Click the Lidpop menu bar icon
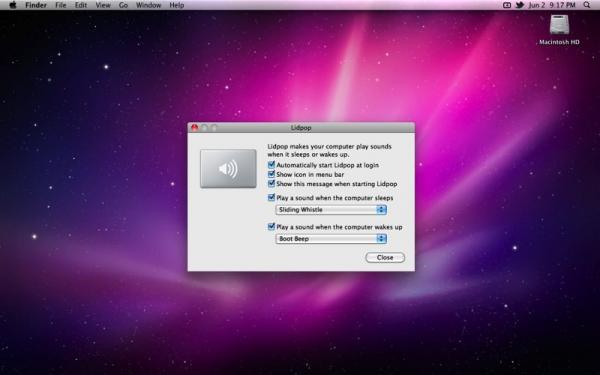600x375 pixels. point(507,5)
